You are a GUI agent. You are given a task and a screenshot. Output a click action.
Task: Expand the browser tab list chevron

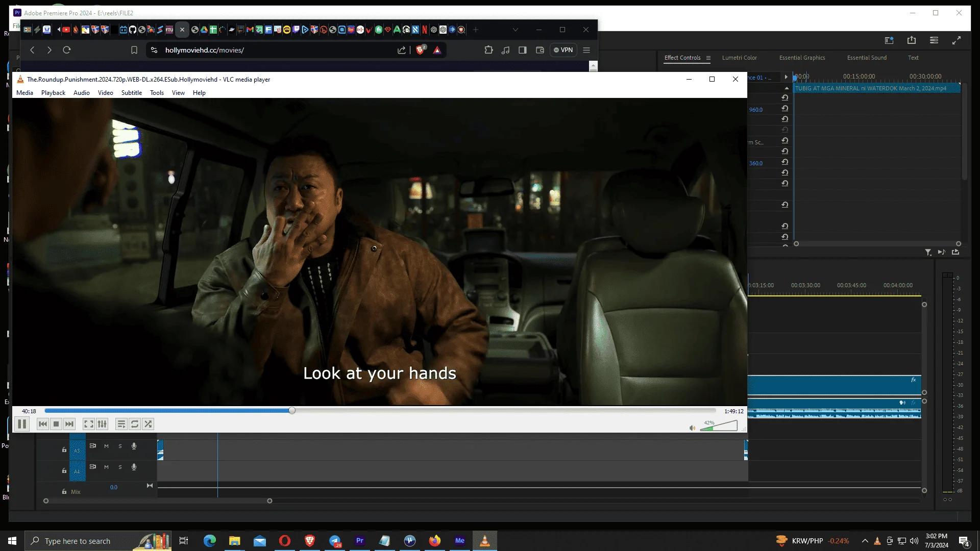click(x=516, y=30)
